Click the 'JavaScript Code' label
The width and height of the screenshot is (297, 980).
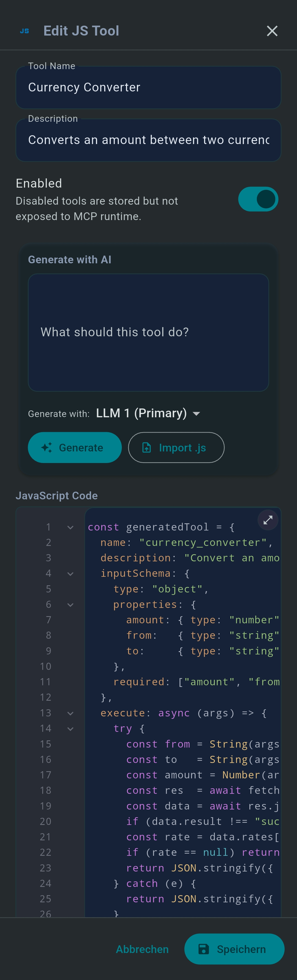(57, 495)
